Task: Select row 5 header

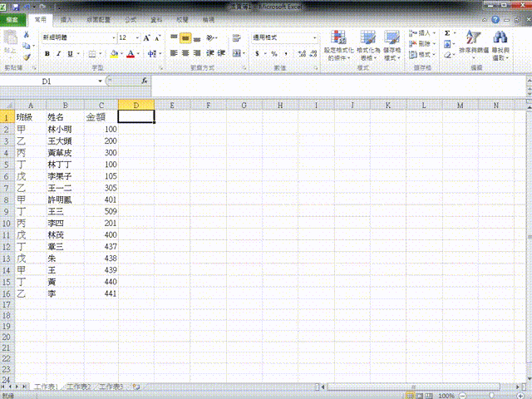Action: click(7, 165)
